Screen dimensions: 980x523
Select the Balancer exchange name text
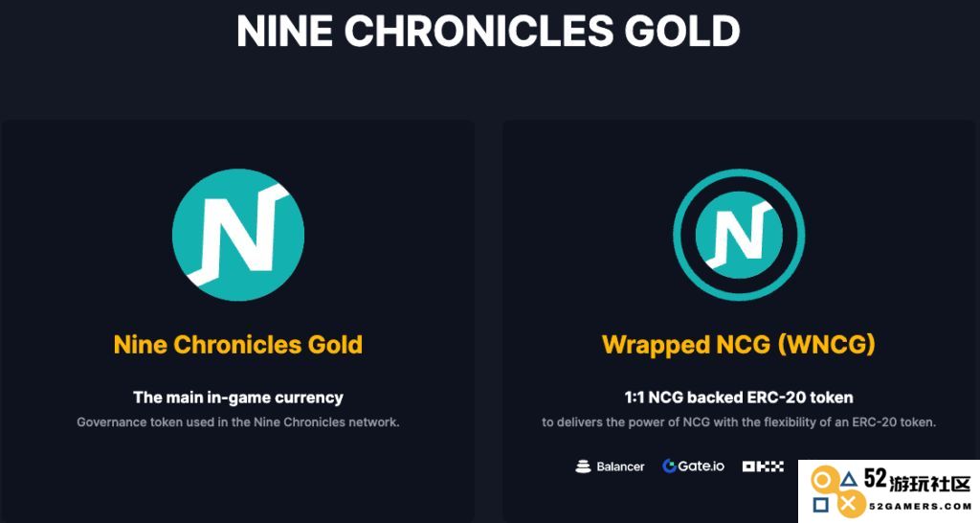click(620, 466)
